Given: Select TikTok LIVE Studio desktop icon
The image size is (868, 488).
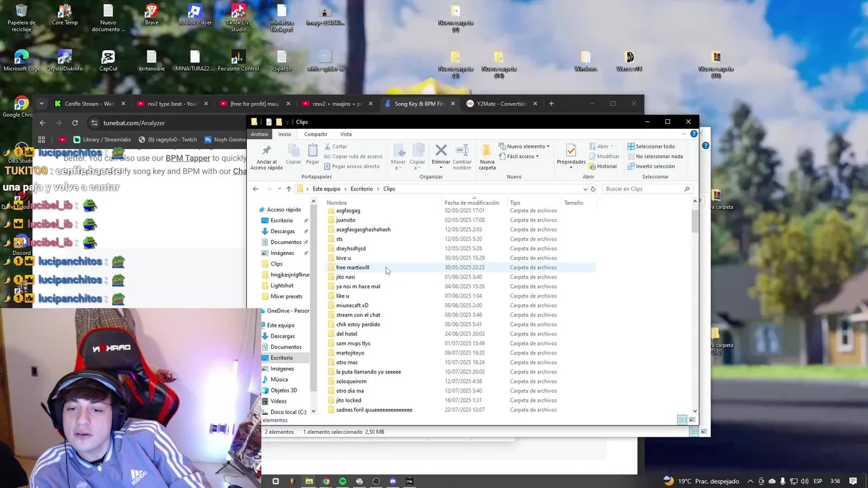Looking at the screenshot, I should [238, 18].
